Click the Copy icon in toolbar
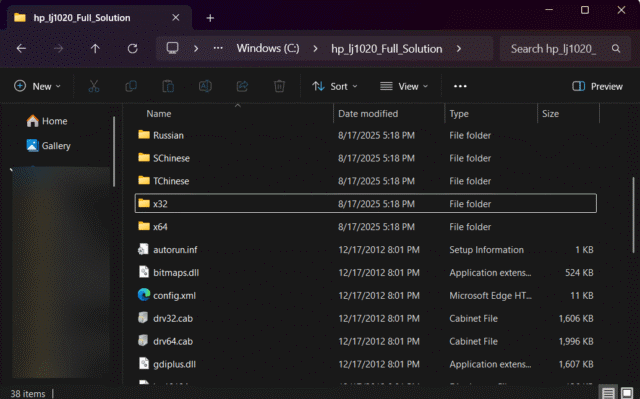 131,86
